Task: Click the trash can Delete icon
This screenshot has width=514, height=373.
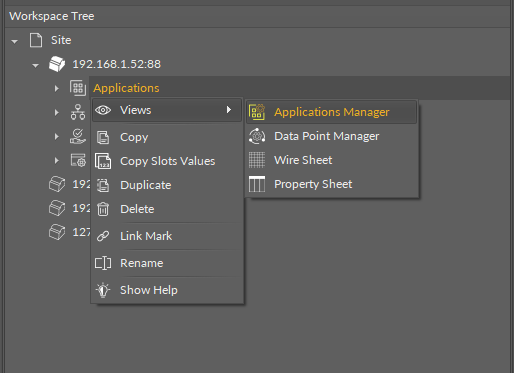Action: pyautogui.click(x=103, y=209)
